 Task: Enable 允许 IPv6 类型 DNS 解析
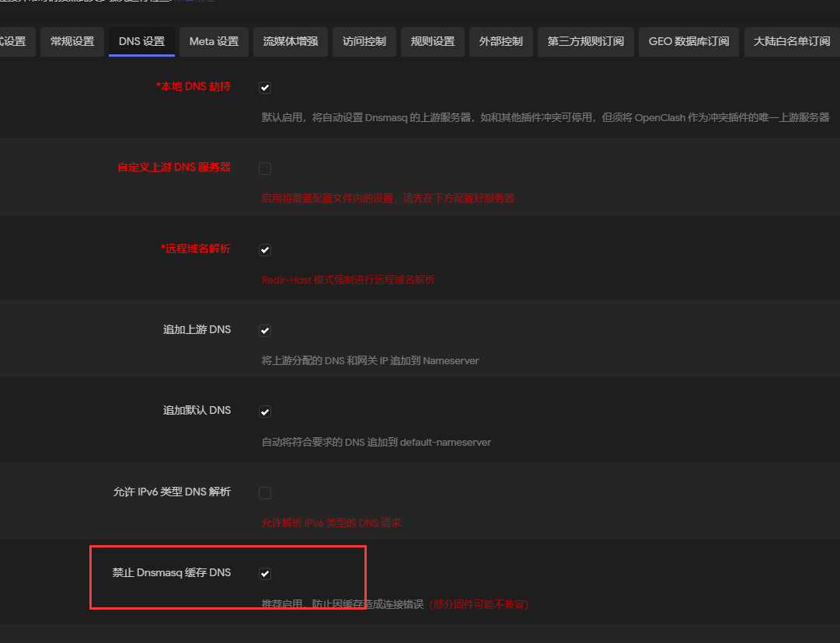tap(265, 492)
